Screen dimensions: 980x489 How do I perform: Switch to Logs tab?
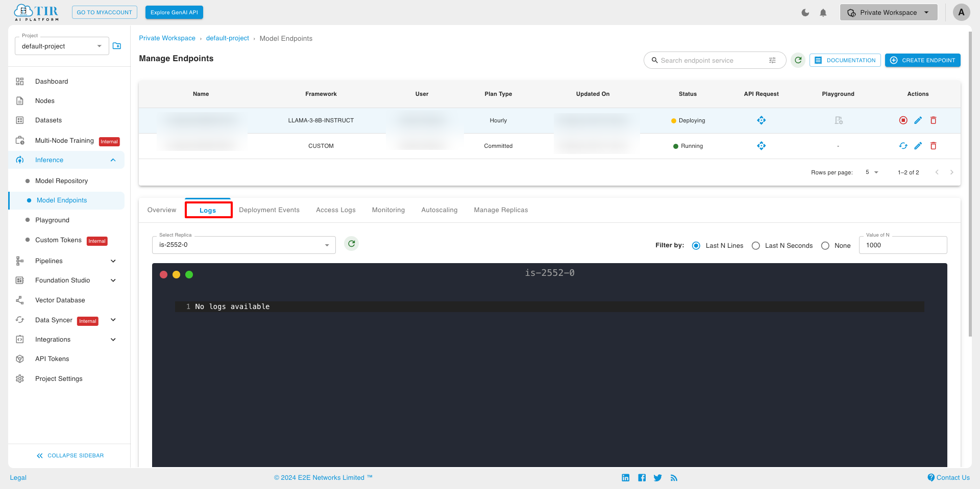[208, 210]
